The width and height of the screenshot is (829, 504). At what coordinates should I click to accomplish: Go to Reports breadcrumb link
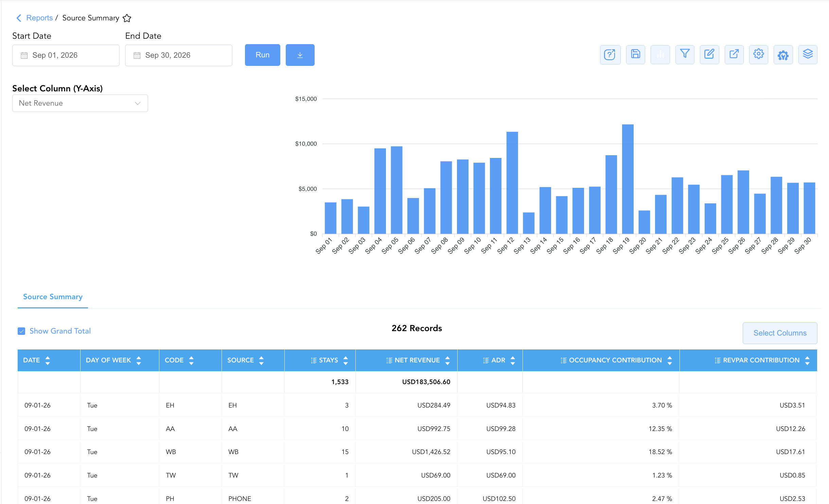point(39,18)
